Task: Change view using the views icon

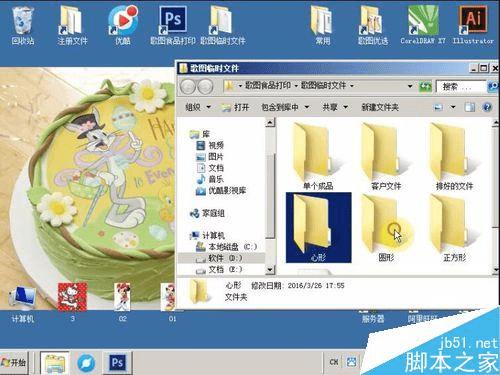Action: click(438, 107)
